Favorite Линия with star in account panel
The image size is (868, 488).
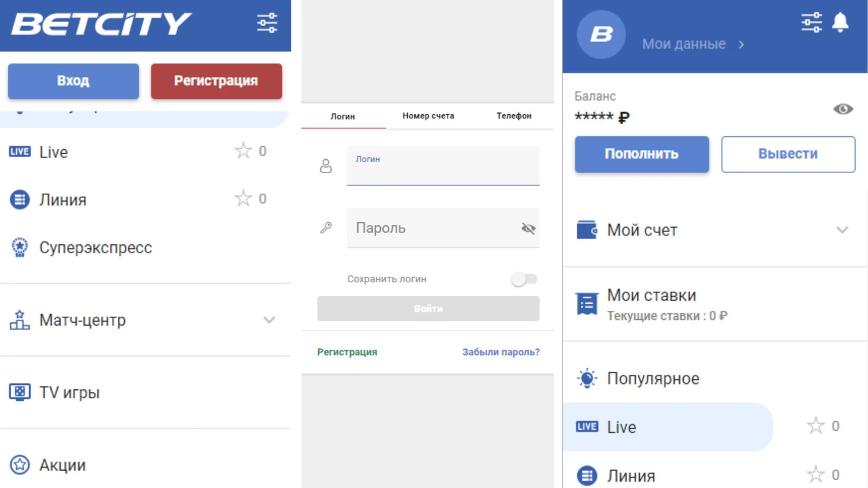click(816, 474)
